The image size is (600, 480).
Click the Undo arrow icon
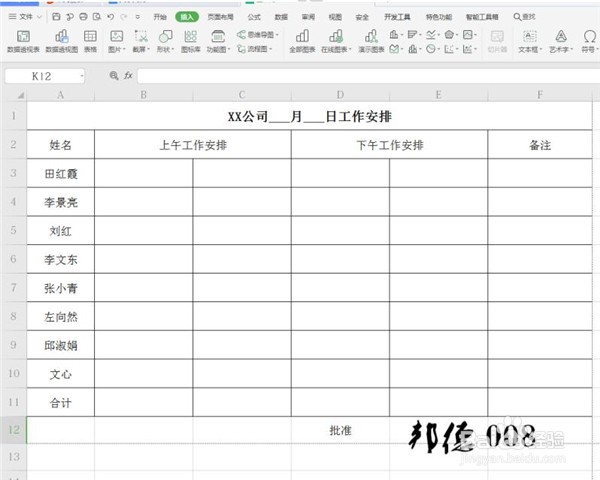[111, 16]
